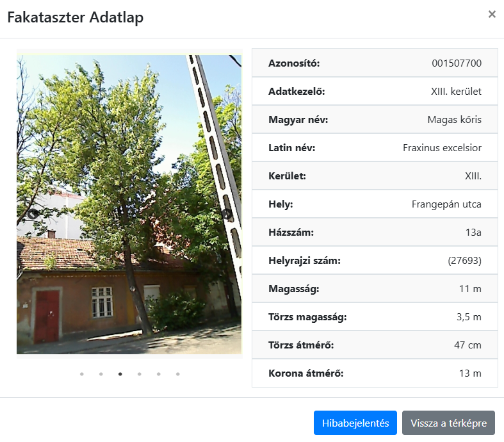
Task: Jump to the last carousel photo dot
Action: 177,374
